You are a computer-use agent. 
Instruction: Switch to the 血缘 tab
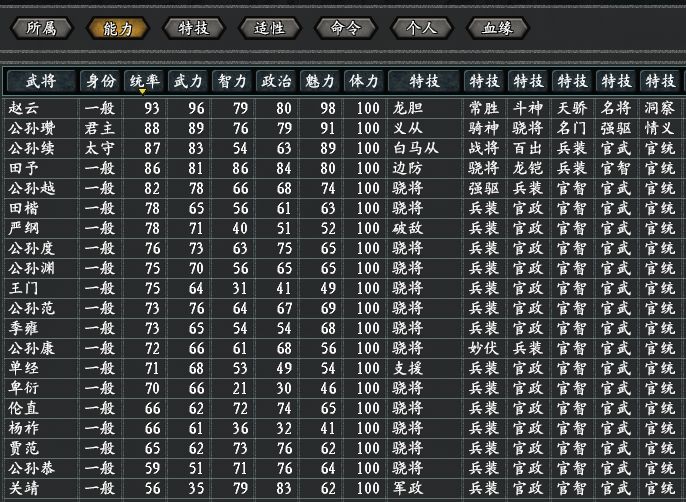(498, 28)
